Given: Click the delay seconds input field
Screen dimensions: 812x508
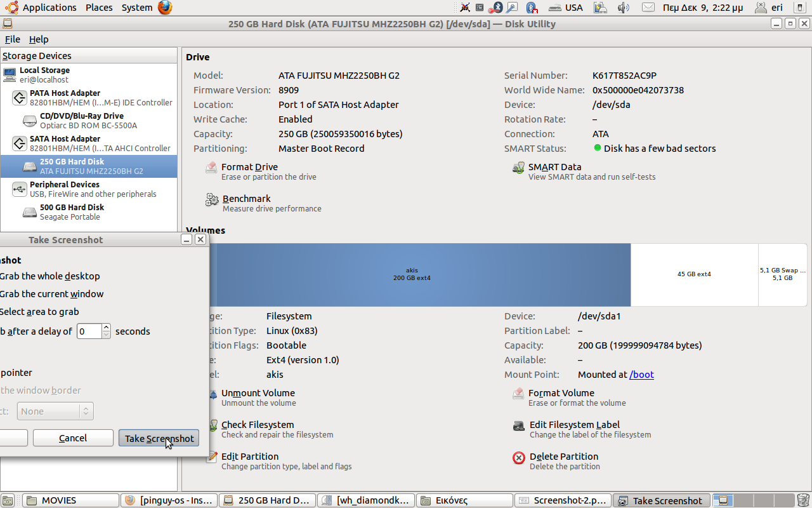Looking at the screenshot, I should [x=89, y=331].
